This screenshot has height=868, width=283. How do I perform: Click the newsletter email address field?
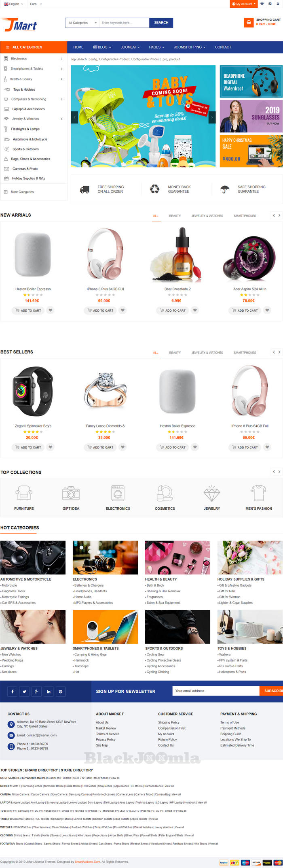pyautogui.click(x=216, y=691)
